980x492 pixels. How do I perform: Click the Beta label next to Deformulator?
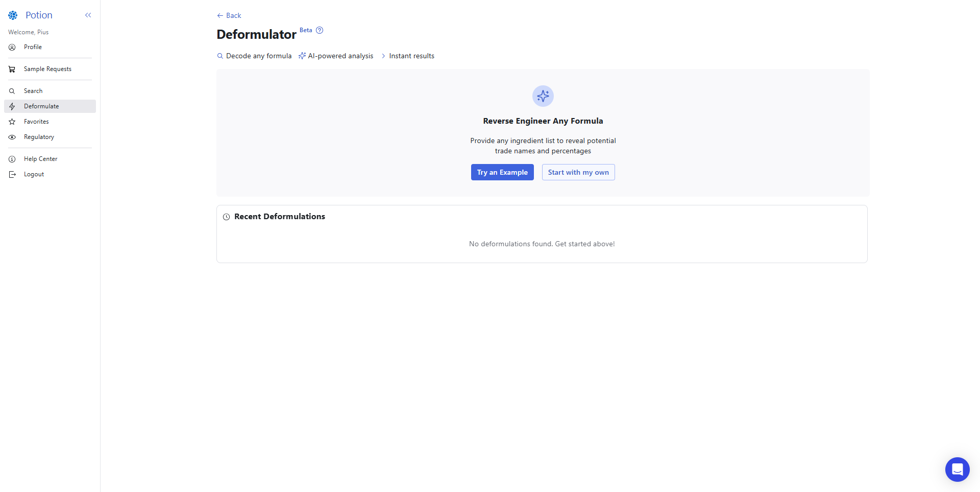(x=306, y=30)
